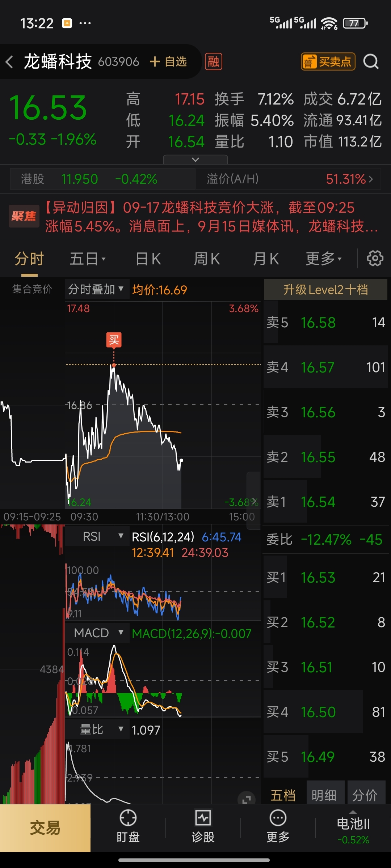Tap the 买 marker on the chart

(114, 340)
